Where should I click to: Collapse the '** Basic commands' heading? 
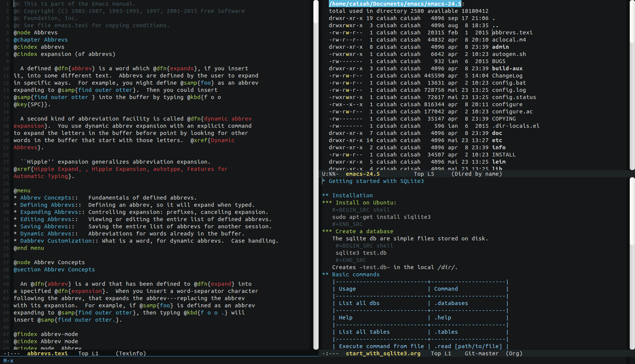(x=351, y=274)
